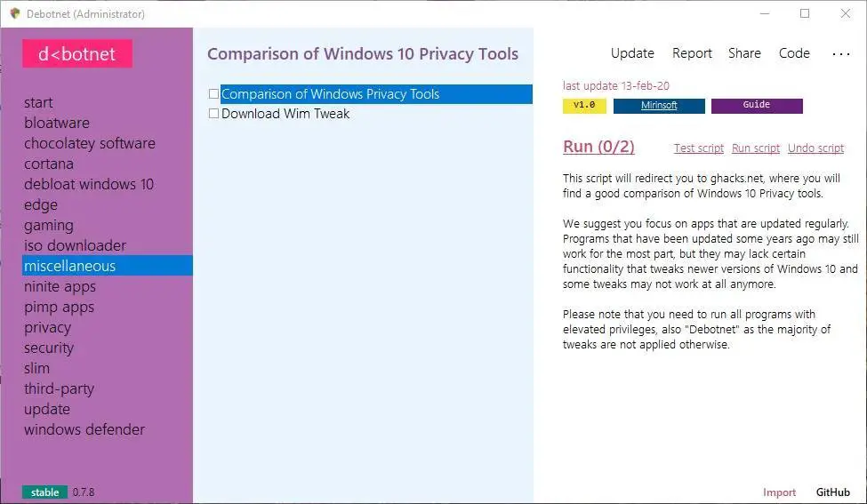Click the 0.7.8 version number
Image resolution: width=867 pixels, height=504 pixels.
click(x=84, y=492)
